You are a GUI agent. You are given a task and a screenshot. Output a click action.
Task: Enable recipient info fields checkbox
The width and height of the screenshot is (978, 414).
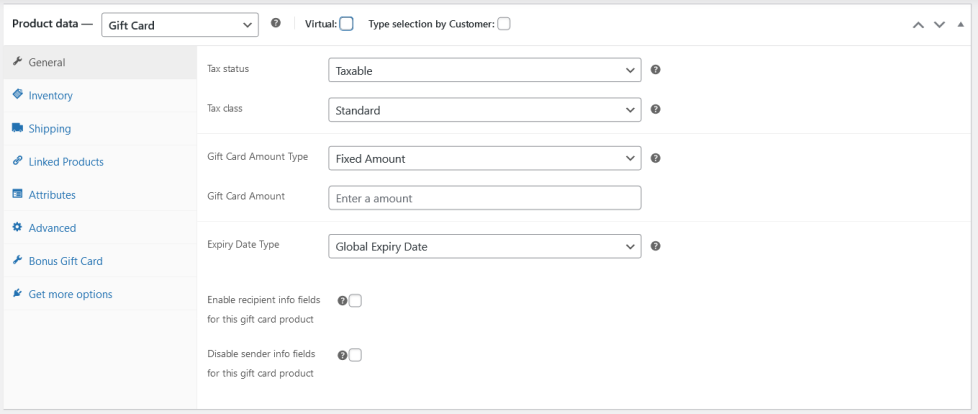(355, 300)
